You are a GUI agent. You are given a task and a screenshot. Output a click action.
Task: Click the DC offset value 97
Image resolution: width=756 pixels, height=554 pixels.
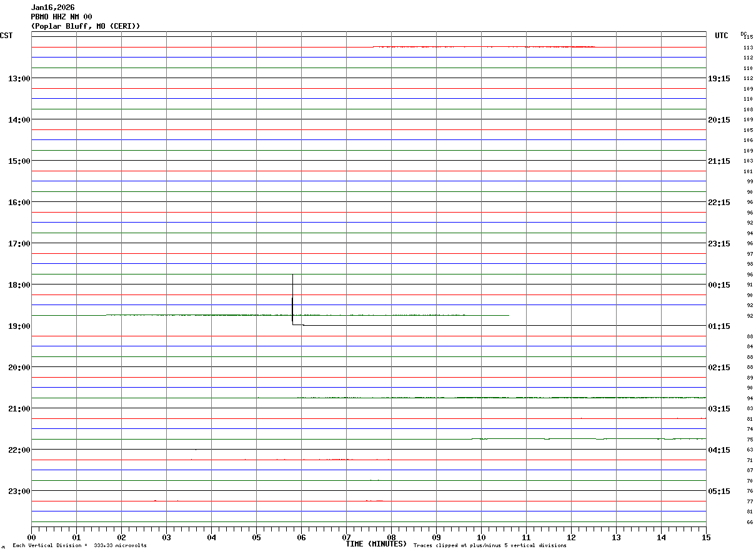tap(750, 254)
